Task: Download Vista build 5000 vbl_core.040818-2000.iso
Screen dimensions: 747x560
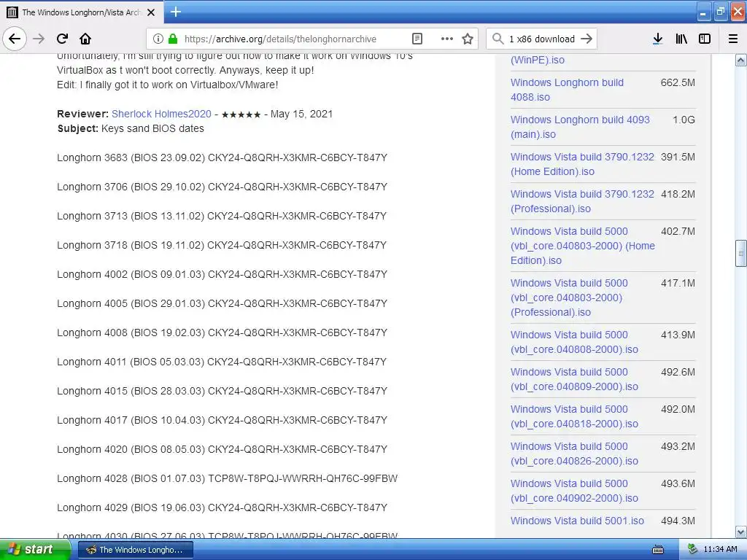Action: (x=574, y=416)
